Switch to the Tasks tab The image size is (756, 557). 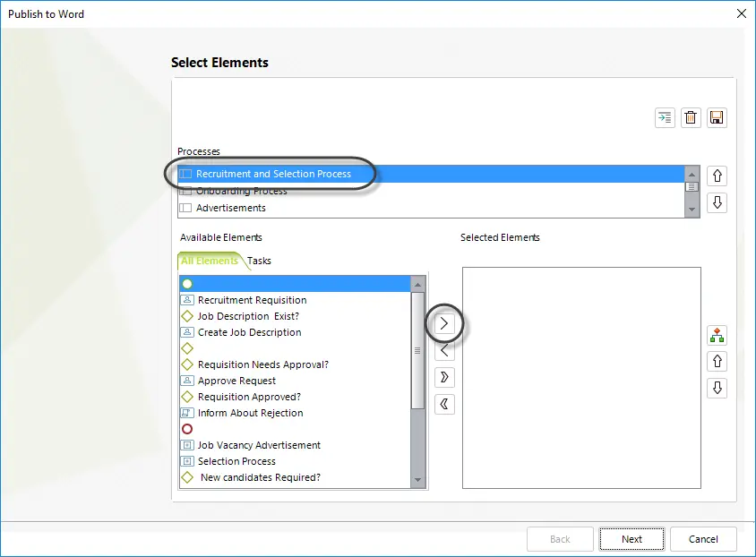(259, 261)
